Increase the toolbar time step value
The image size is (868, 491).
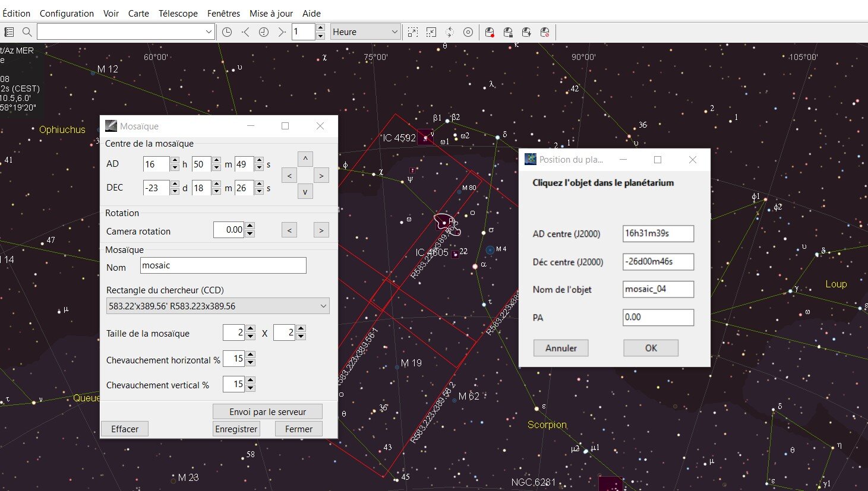click(320, 28)
